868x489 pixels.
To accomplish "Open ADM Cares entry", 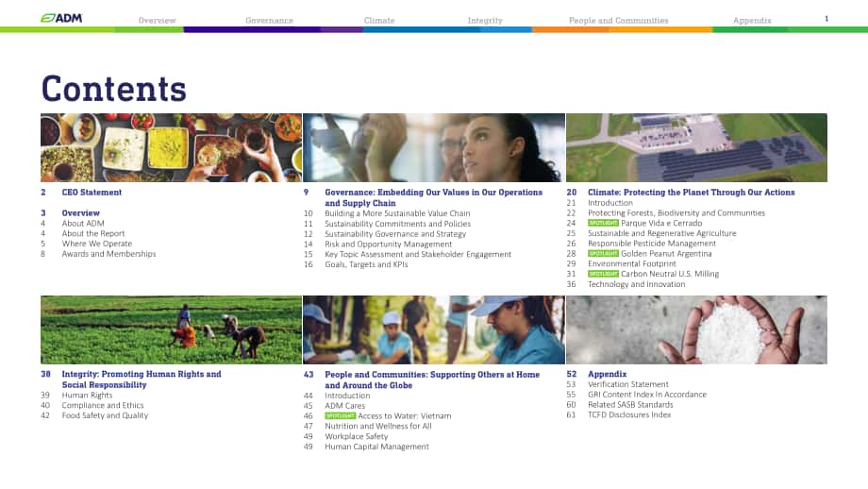I will 345,405.
